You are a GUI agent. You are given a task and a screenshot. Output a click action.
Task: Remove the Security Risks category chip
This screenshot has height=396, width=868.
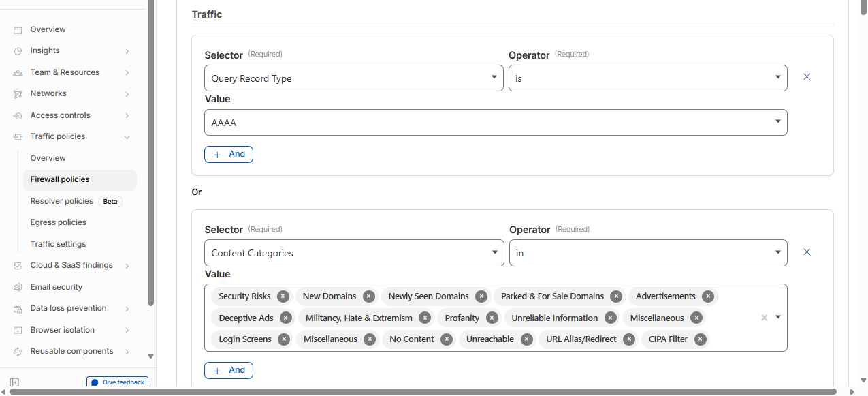tap(283, 296)
